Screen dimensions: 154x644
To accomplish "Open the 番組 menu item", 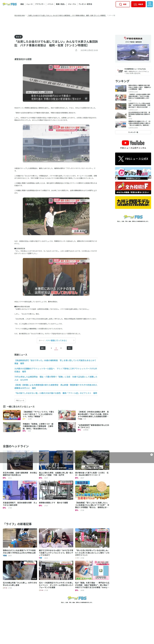I will tap(22, 4).
